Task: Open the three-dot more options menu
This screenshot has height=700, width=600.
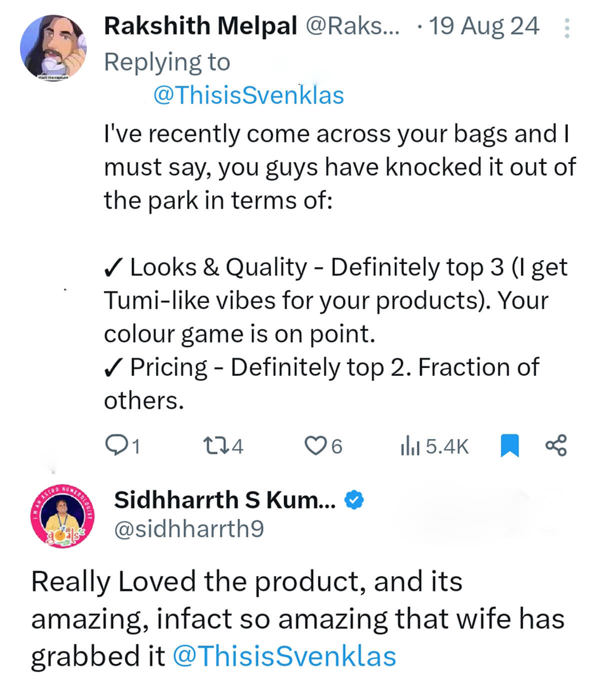Action: tap(566, 28)
